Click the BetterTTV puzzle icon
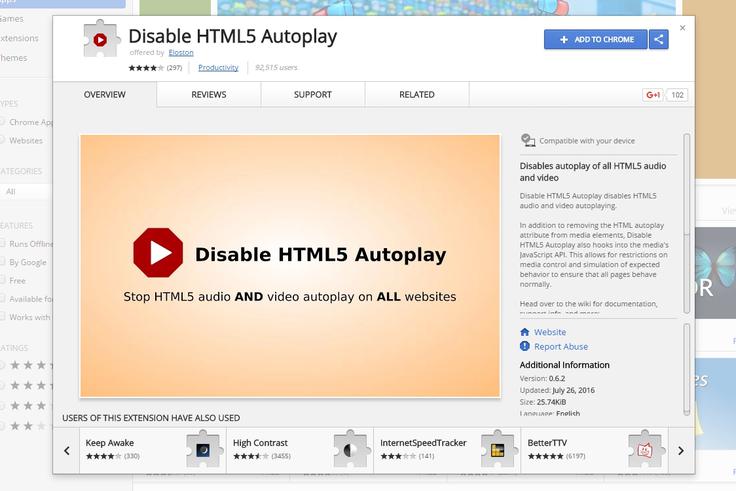The height and width of the screenshot is (491, 736). tap(645, 450)
